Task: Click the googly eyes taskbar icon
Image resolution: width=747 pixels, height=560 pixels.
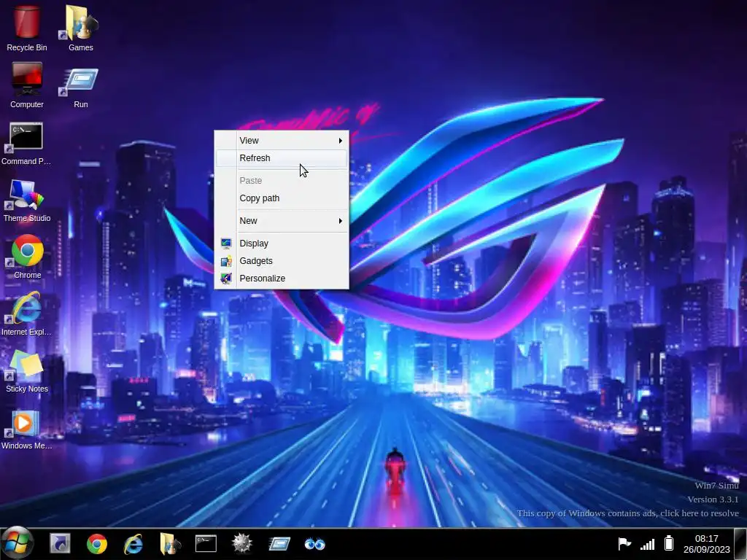Action: coord(314,544)
